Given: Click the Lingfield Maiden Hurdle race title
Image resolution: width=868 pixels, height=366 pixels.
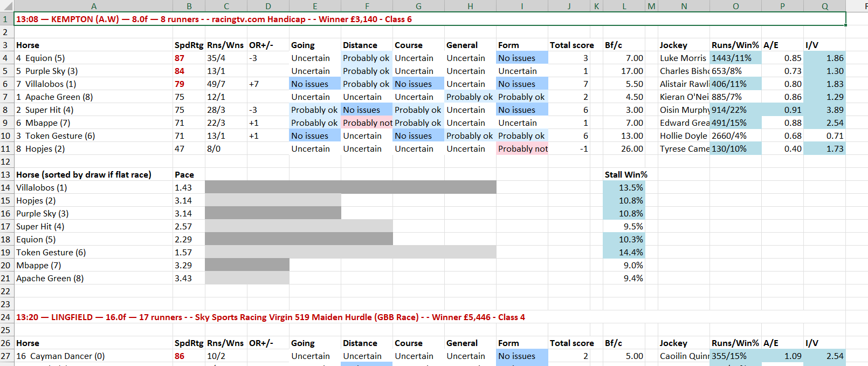Looking at the screenshot, I should [270, 317].
